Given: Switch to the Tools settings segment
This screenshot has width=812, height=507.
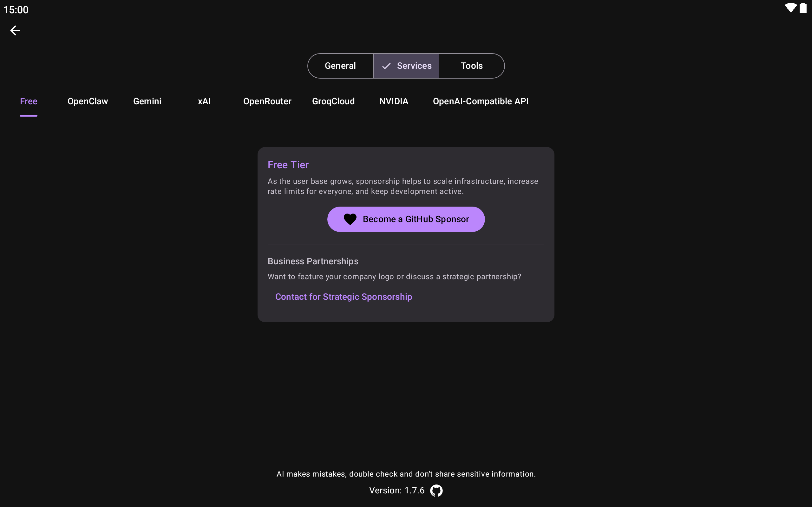Looking at the screenshot, I should tap(471, 66).
